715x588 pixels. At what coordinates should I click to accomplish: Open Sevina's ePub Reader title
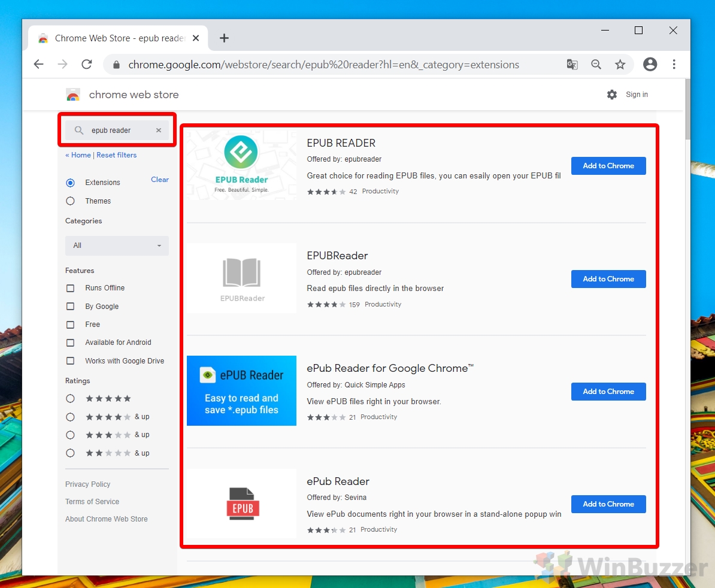point(338,481)
